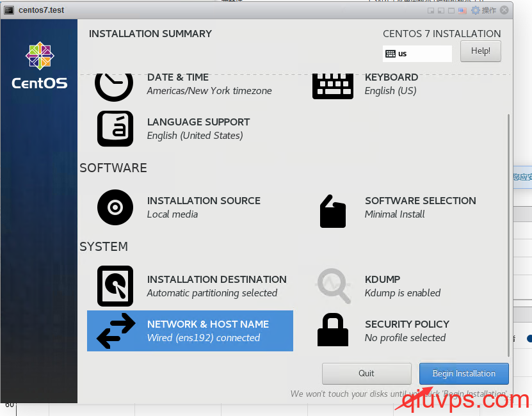The width and height of the screenshot is (532, 416).
Task: Click the 'Local media' status text
Action: [x=172, y=214]
